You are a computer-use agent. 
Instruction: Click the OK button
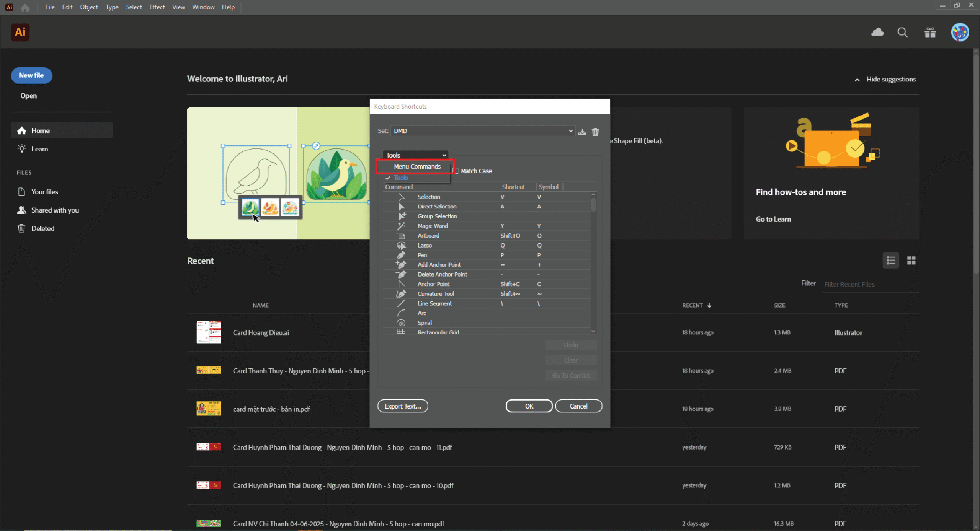529,406
